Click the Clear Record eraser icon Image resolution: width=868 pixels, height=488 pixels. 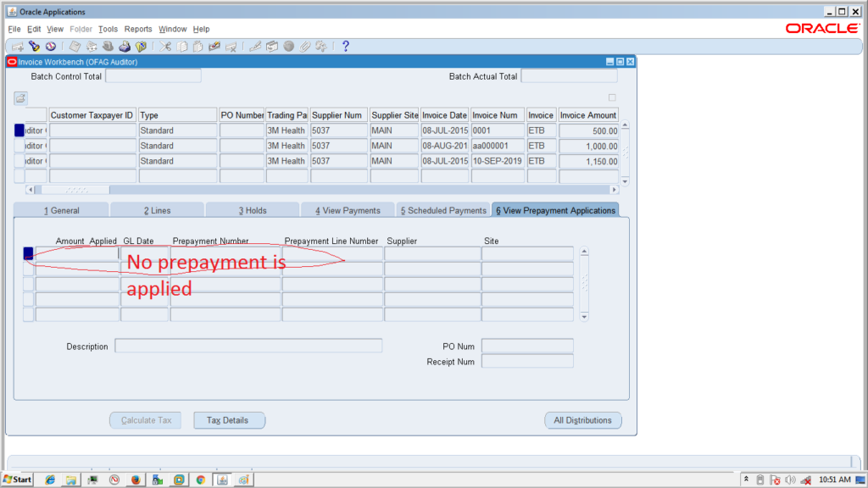tap(214, 47)
